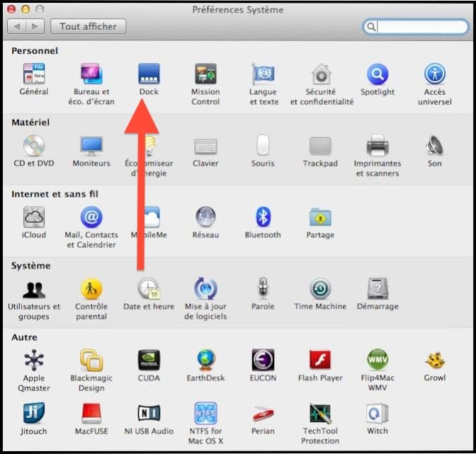The width and height of the screenshot is (476, 454).
Task: Minimize window with the yellow button
Action: tap(25, 9)
